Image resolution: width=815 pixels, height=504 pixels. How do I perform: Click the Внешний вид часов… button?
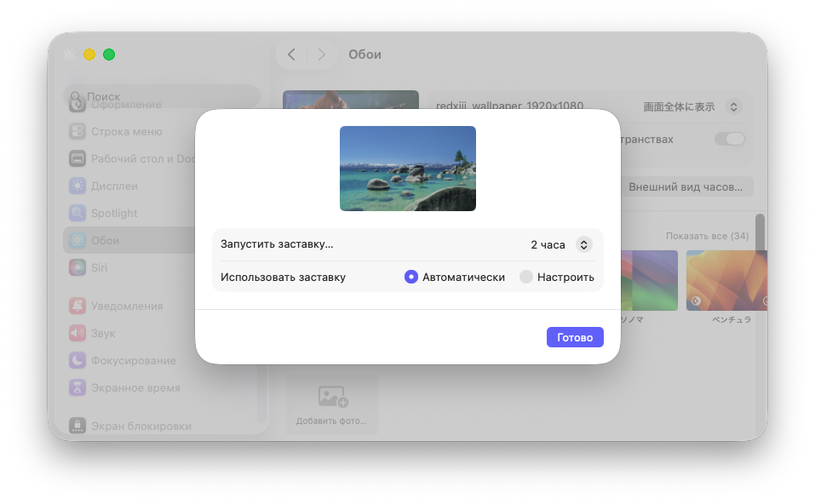point(686,187)
